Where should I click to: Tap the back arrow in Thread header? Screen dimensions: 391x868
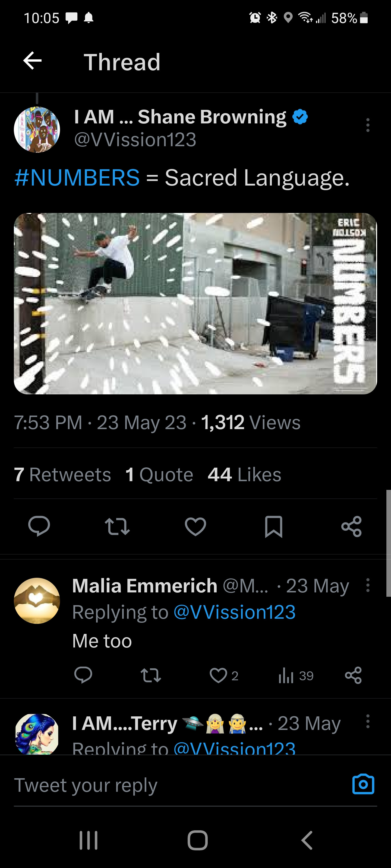click(x=32, y=61)
